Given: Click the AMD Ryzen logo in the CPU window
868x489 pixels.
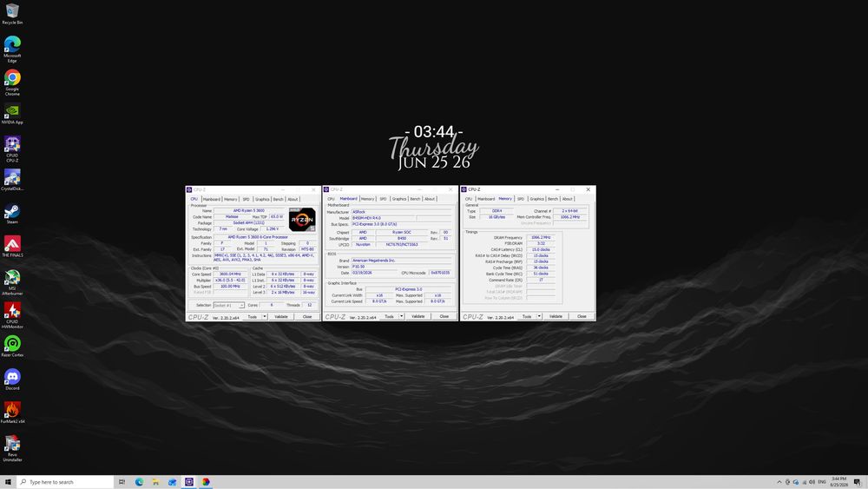Looking at the screenshot, I should (302, 220).
